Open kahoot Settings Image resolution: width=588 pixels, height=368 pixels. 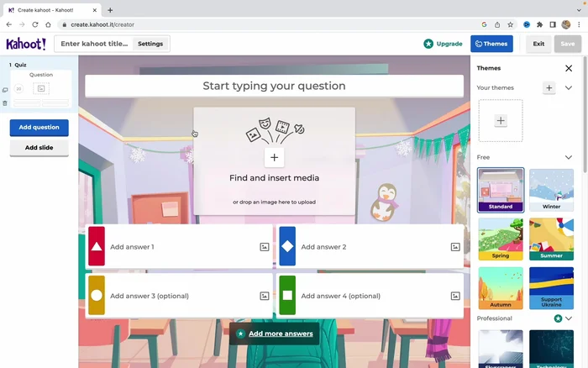150,44
